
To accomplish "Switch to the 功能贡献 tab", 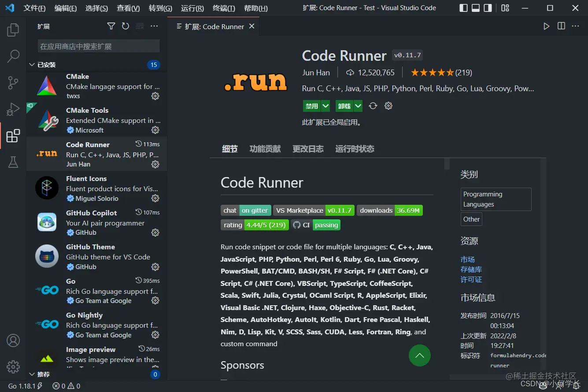I will click(265, 149).
